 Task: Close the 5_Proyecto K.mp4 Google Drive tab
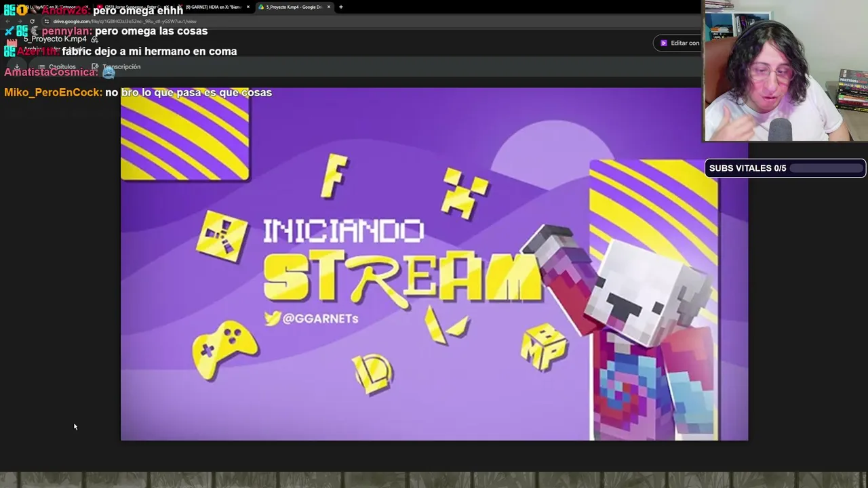tap(329, 7)
